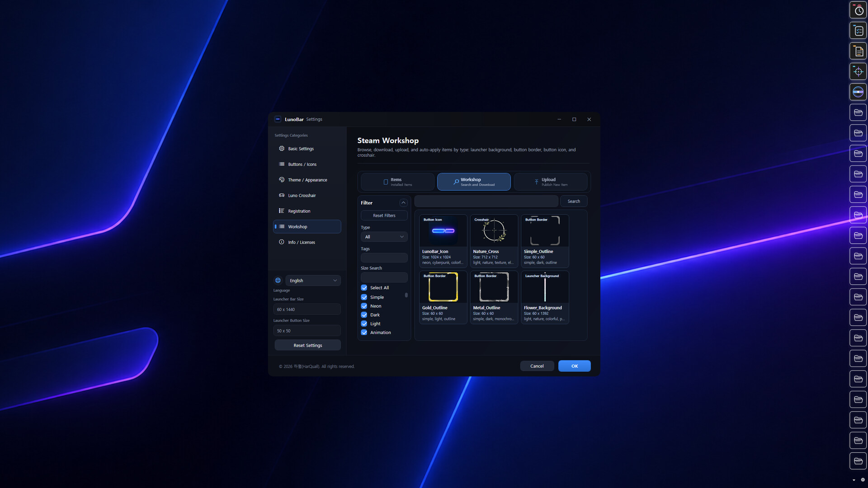This screenshot has height=488, width=868.
Task: Select the Gold_Outline border thumbnail
Action: [443, 287]
